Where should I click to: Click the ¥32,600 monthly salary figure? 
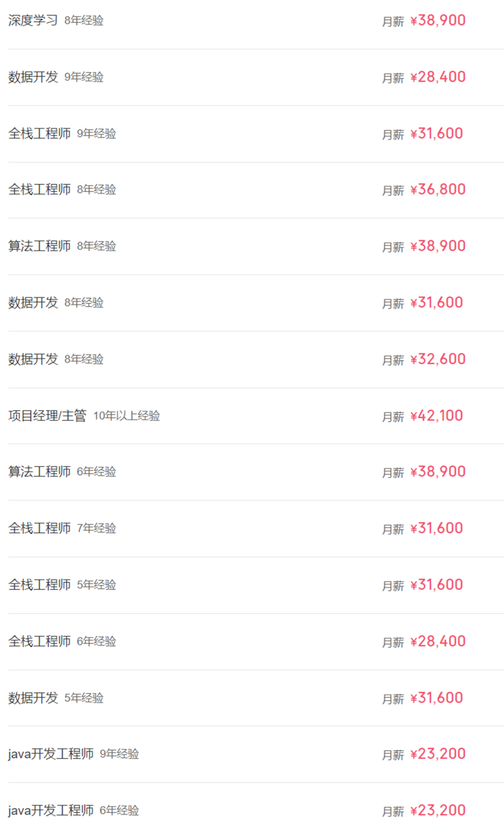[438, 359]
